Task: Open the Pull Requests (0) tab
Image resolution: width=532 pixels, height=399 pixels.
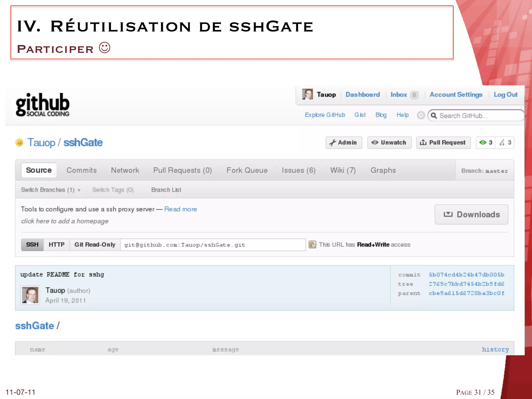Action: (x=183, y=170)
